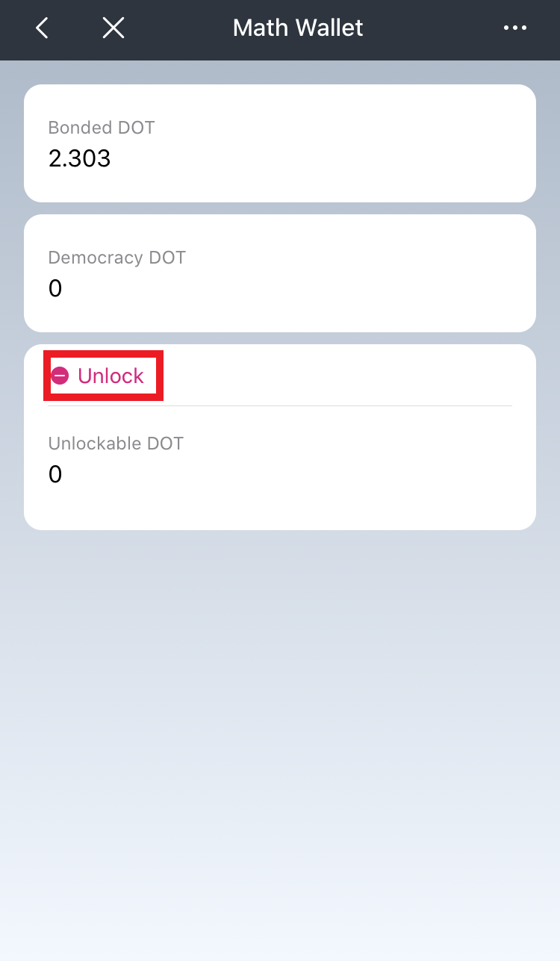The height and width of the screenshot is (961, 560).
Task: Click the Math Wallet title text
Action: point(297,28)
